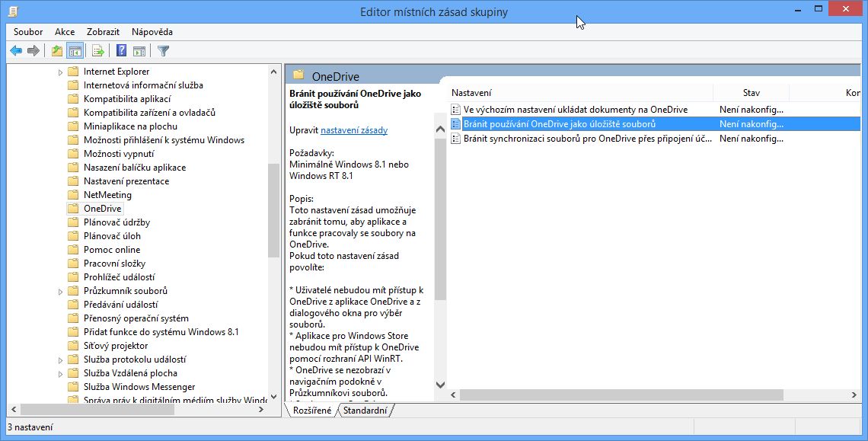Viewport: 868px width, 441px height.
Task: Select Nasazení balíčku aplikace folder
Action: pos(135,168)
